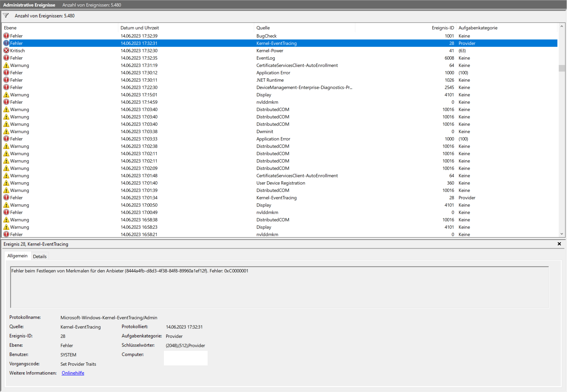Select the Kernel-Power source cell
The height and width of the screenshot is (392, 567).
[270, 50]
